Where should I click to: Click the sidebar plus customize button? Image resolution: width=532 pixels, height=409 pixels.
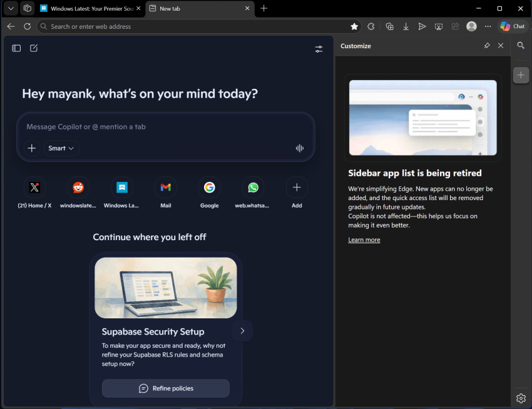[521, 75]
